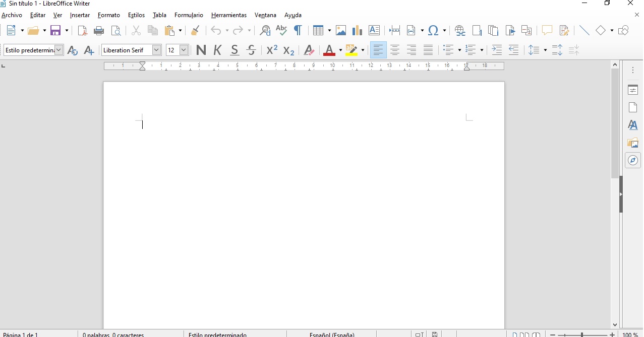Click the Clone formatting paintbrush icon
Screen dimensions: 644x337
195,31
